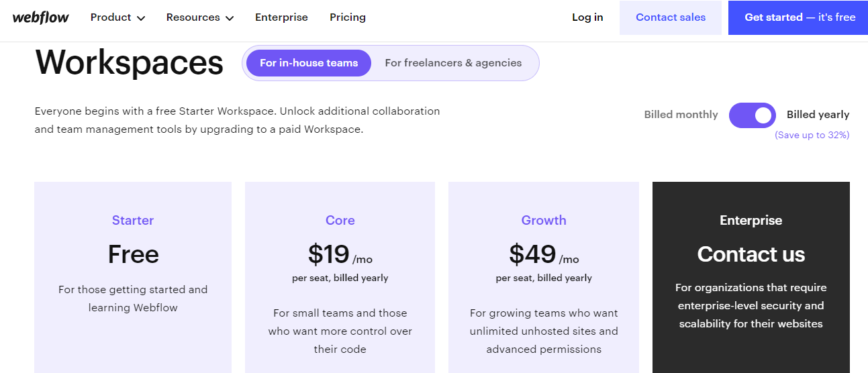The width and height of the screenshot is (868, 373).
Task: Select the For in-house teams tab
Action: coord(309,63)
